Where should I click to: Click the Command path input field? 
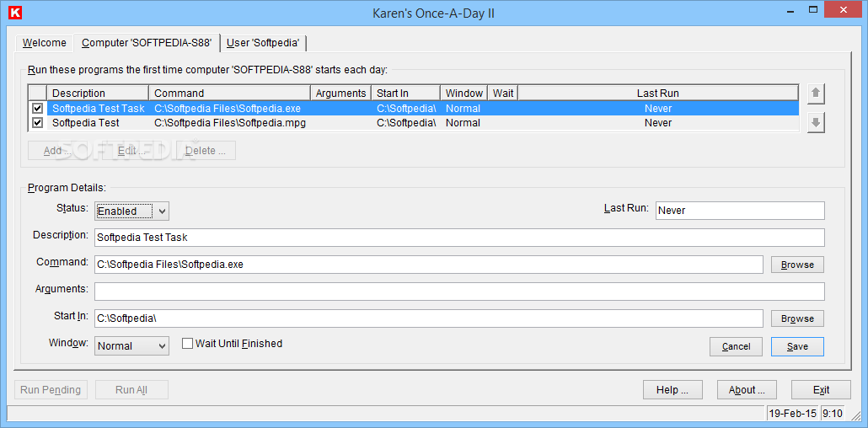pyautogui.click(x=429, y=265)
